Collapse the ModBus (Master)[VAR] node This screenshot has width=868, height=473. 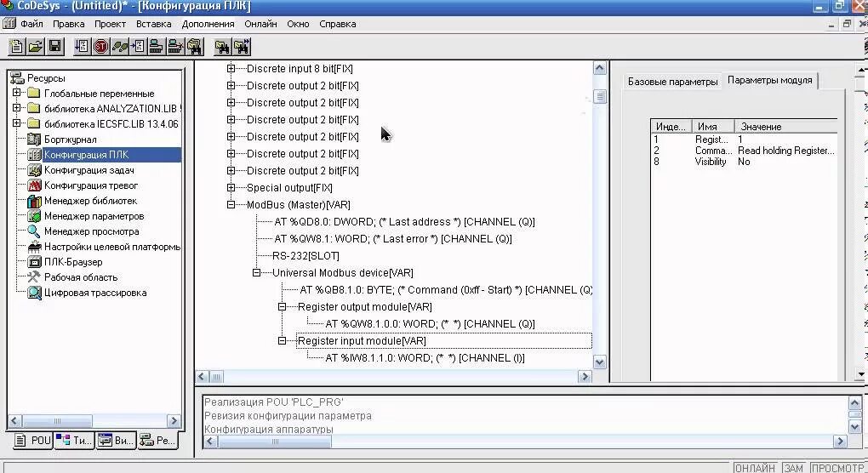point(231,205)
